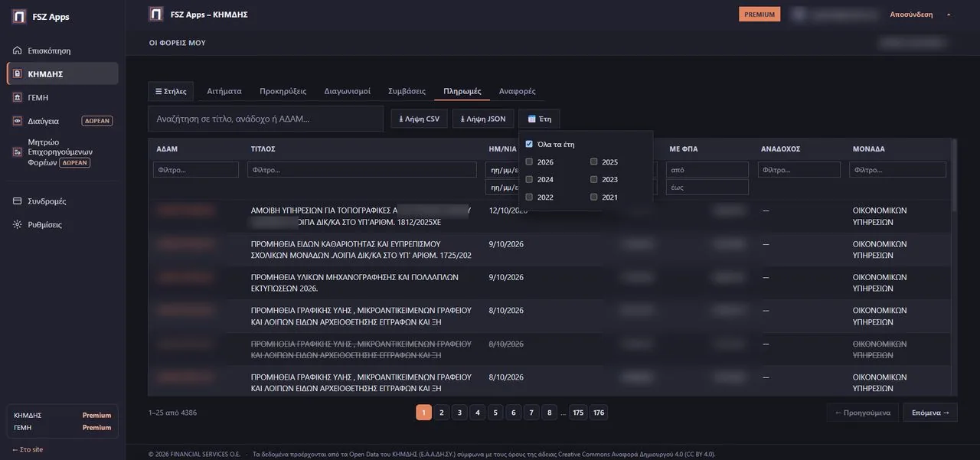The image size is (980, 460).
Task: Follow the Στο site link
Action: click(28, 449)
